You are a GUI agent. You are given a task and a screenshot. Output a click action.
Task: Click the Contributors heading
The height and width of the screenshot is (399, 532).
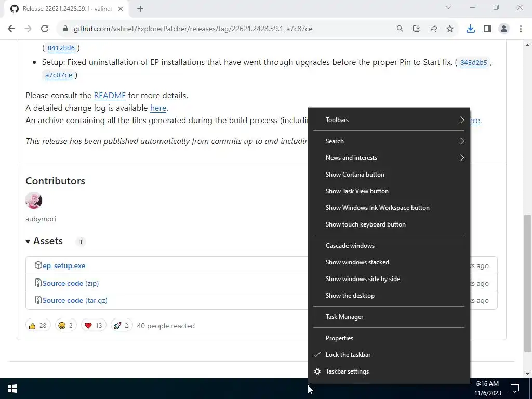pos(55,181)
